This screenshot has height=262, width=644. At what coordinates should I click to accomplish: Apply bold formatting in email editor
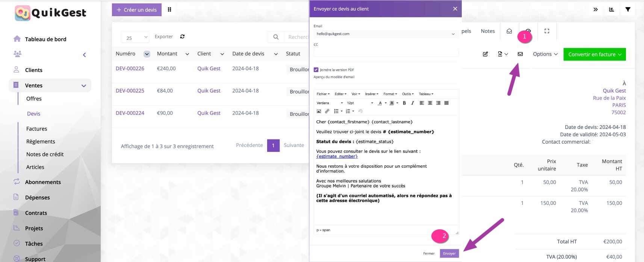point(404,103)
